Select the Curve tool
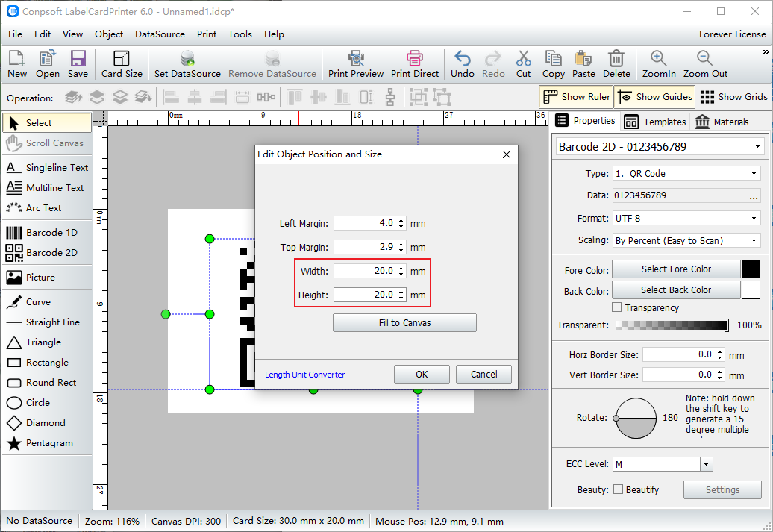Image resolution: width=773 pixels, height=532 pixels. (47, 301)
